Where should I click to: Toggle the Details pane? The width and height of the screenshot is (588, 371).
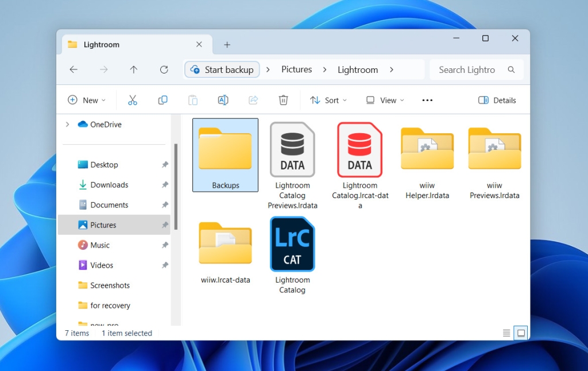click(497, 100)
